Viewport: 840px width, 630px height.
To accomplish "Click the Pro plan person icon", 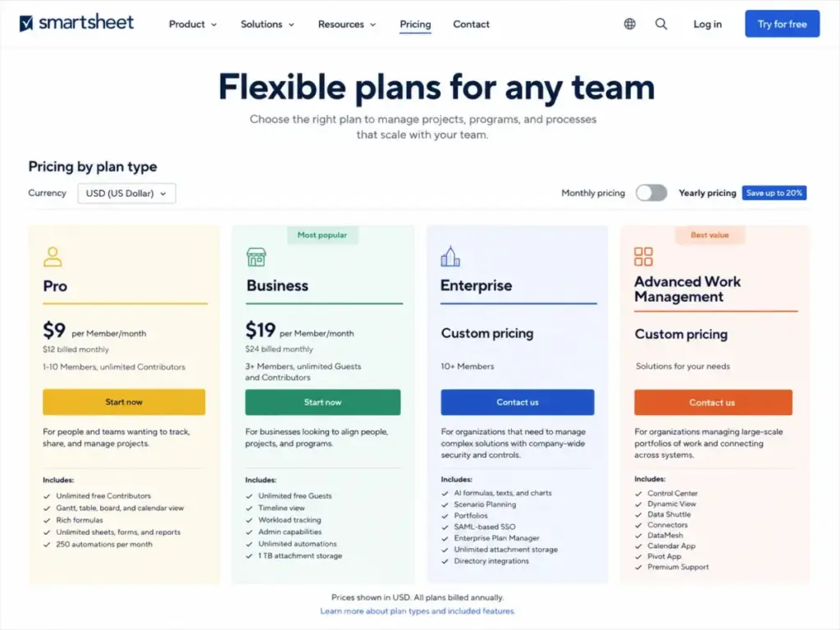I will tap(52, 257).
